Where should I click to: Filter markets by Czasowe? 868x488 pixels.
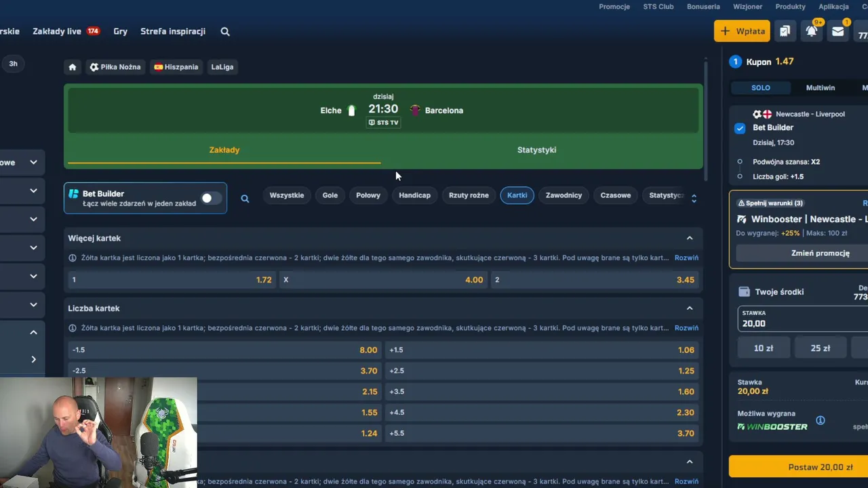coord(616,195)
